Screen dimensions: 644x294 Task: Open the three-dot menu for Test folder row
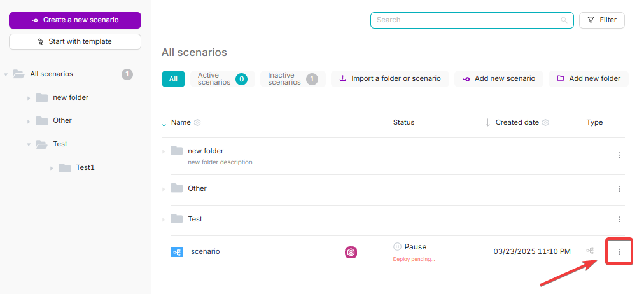[619, 219]
